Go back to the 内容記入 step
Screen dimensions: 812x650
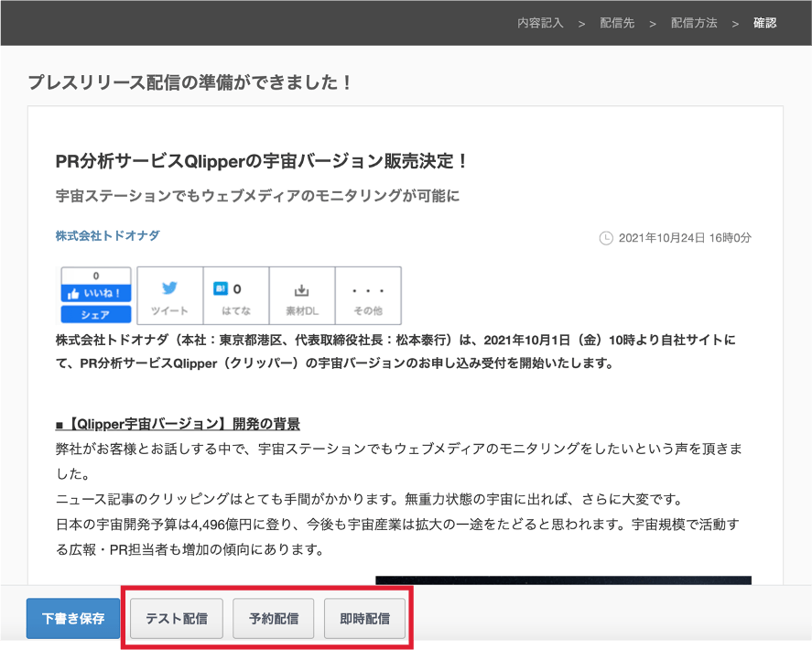pyautogui.click(x=539, y=23)
